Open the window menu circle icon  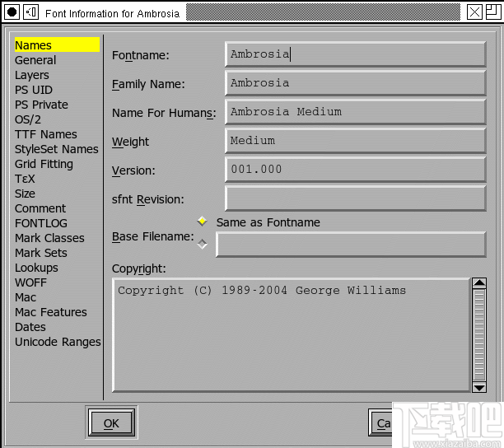click(12, 12)
